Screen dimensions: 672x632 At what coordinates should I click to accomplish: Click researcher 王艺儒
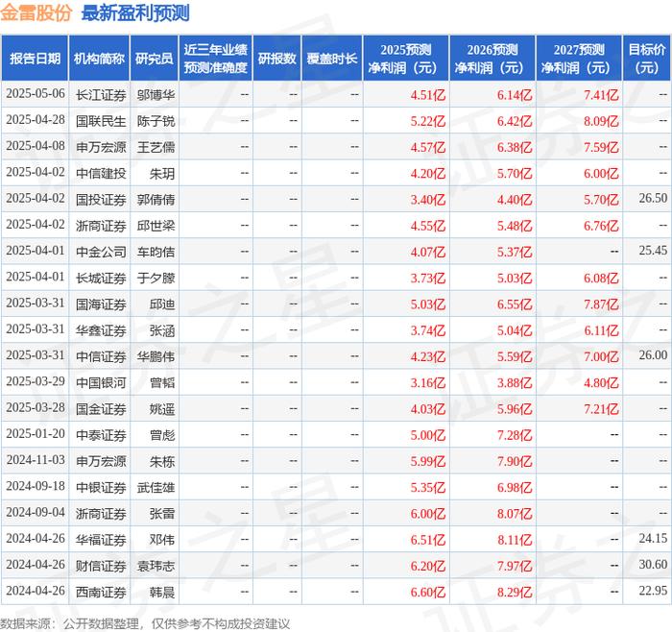pyautogui.click(x=156, y=147)
